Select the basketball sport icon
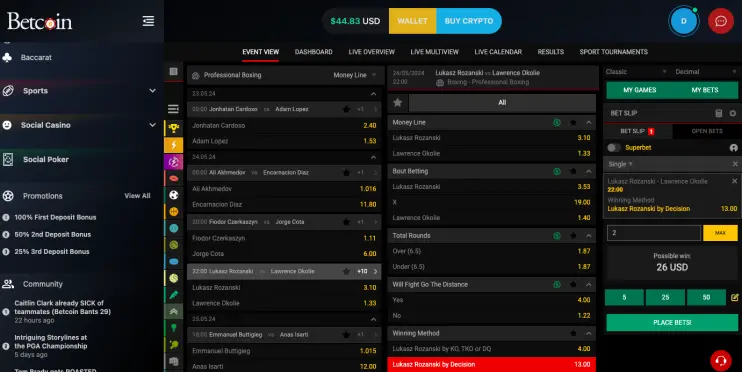The image size is (742, 372). 174,212
